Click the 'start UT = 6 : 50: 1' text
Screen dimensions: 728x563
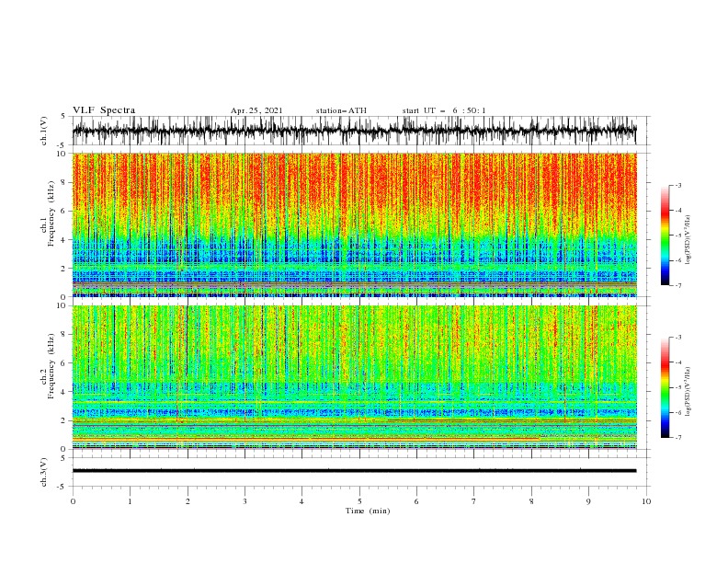tap(444, 110)
